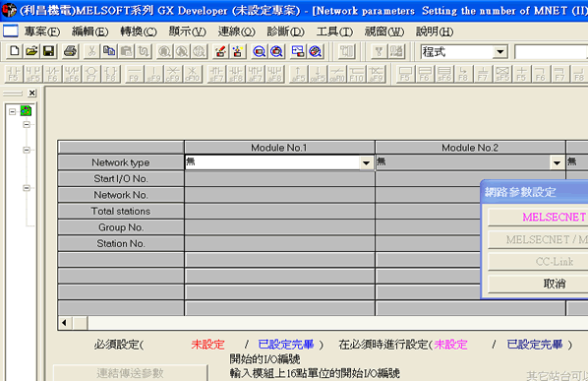
Task: Click the CC-Link button in dialog
Action: click(538, 261)
